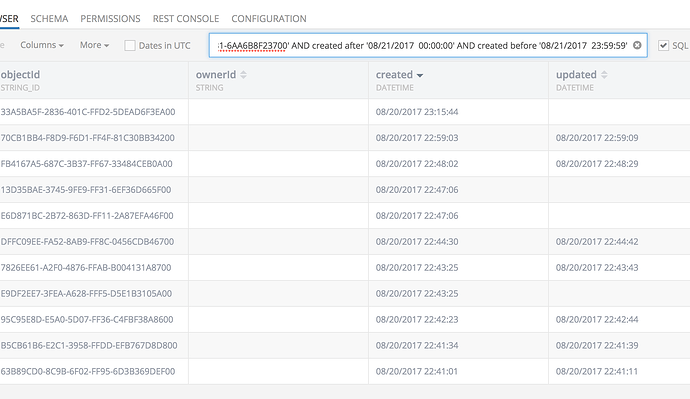Click created value 08/20/2017 22:48:02
Screen dimensions: 690x399
point(417,164)
